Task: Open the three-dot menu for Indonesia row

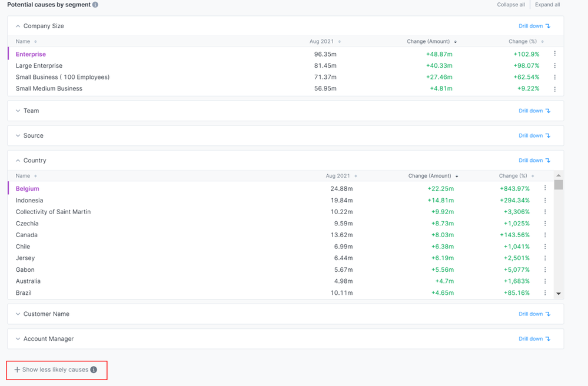Action: click(x=545, y=200)
